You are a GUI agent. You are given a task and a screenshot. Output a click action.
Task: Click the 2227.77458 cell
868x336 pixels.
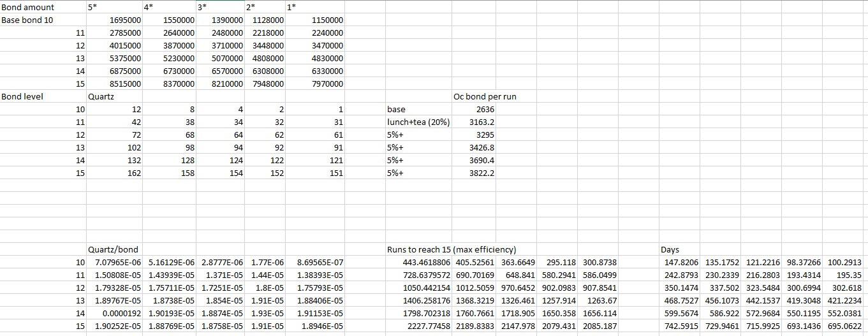click(418, 326)
